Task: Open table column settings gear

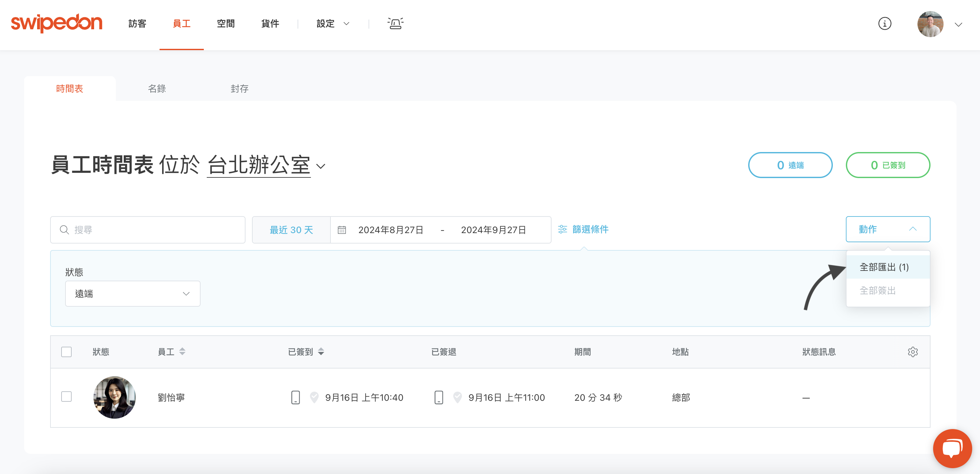Action: click(x=913, y=352)
